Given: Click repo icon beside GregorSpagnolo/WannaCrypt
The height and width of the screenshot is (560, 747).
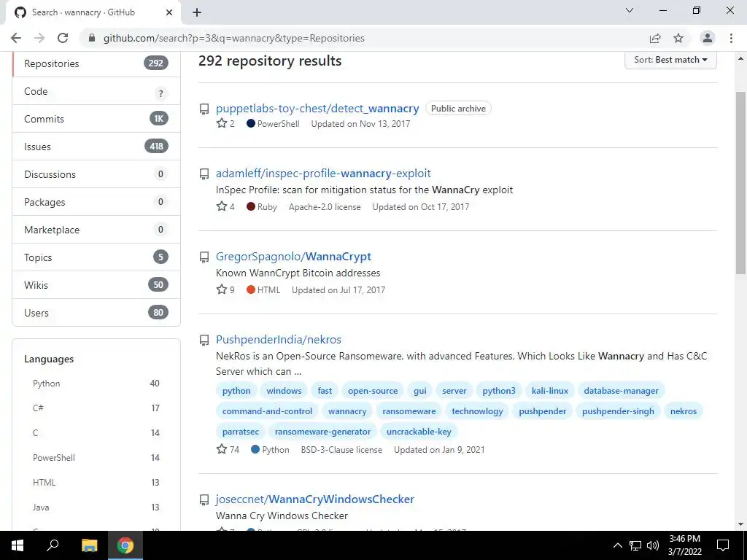Looking at the screenshot, I should (204, 257).
